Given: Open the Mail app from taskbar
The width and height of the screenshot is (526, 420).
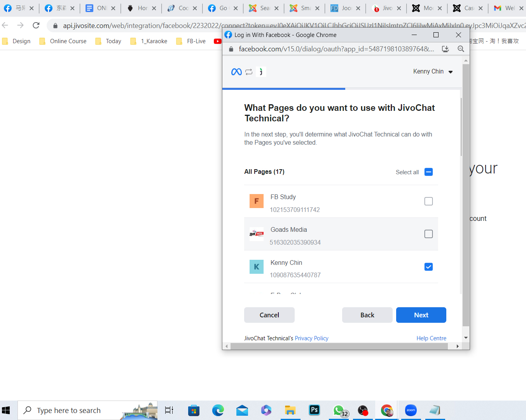Looking at the screenshot, I should click(x=242, y=410).
